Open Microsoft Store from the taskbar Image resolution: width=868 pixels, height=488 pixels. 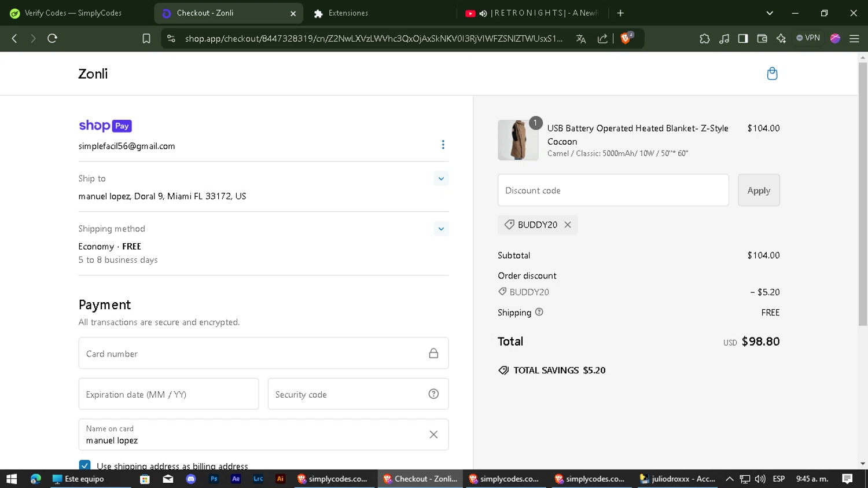(145, 479)
